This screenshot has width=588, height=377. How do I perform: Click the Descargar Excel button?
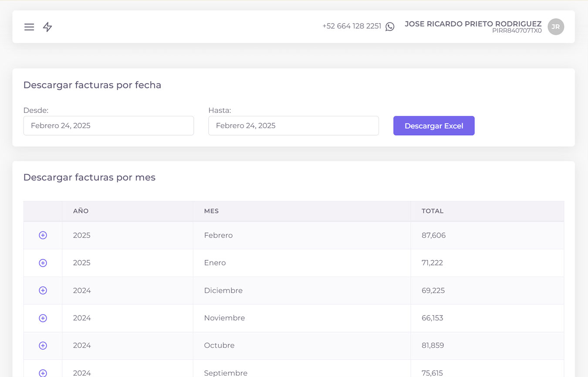tap(434, 126)
